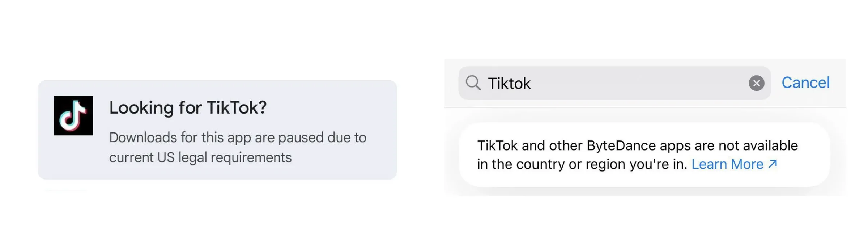
Task: Tap the gray TikTok download notice card
Action: (x=217, y=130)
